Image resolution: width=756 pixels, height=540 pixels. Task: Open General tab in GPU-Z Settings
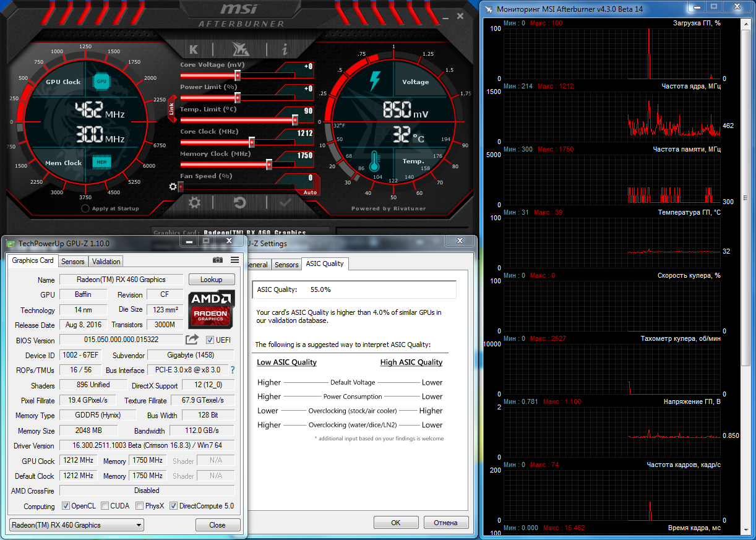(258, 265)
